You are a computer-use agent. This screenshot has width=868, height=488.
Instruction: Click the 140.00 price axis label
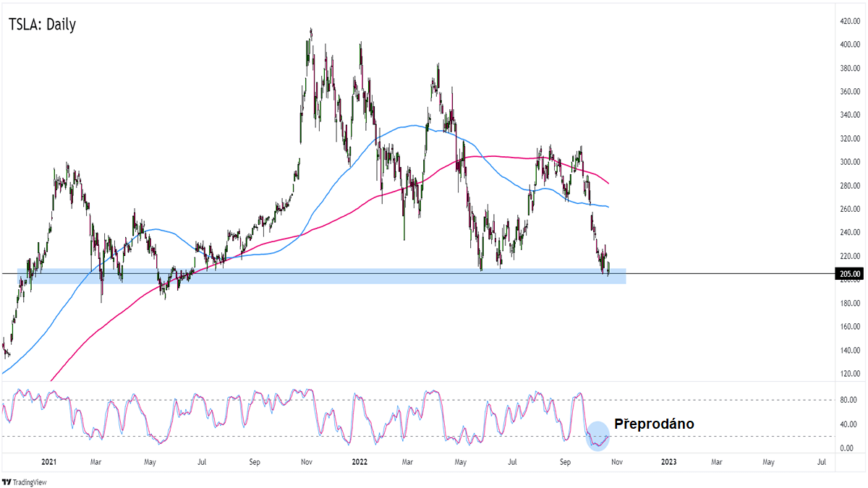[848, 350]
